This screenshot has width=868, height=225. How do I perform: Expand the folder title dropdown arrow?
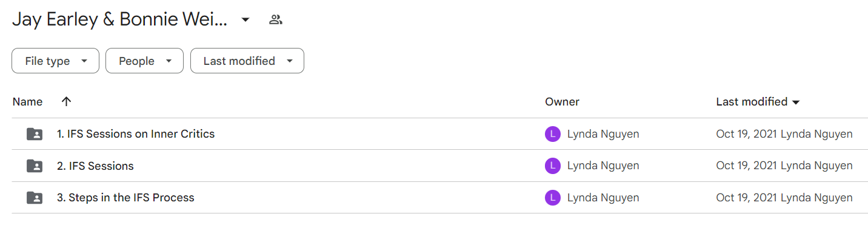(x=245, y=19)
